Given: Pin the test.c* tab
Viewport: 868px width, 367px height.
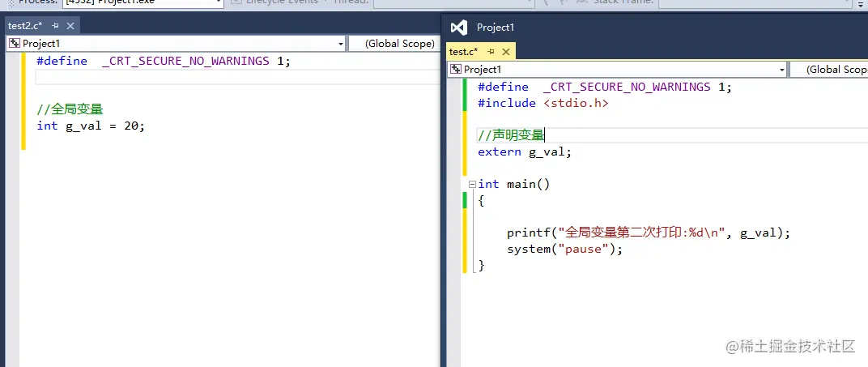Looking at the screenshot, I should click(491, 52).
